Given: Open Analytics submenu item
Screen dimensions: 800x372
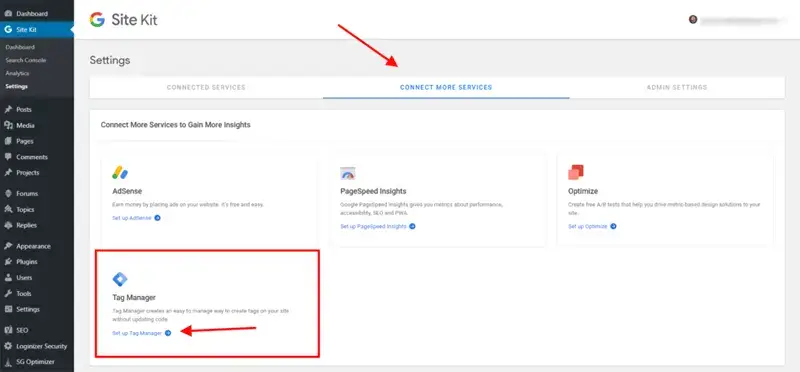Looking at the screenshot, I should click(x=17, y=73).
